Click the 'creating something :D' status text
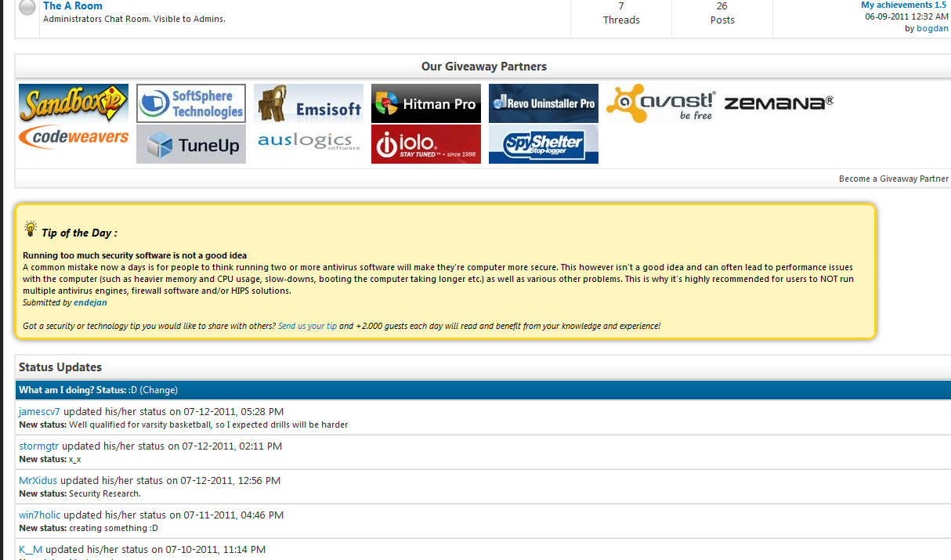The image size is (951, 560). [113, 528]
